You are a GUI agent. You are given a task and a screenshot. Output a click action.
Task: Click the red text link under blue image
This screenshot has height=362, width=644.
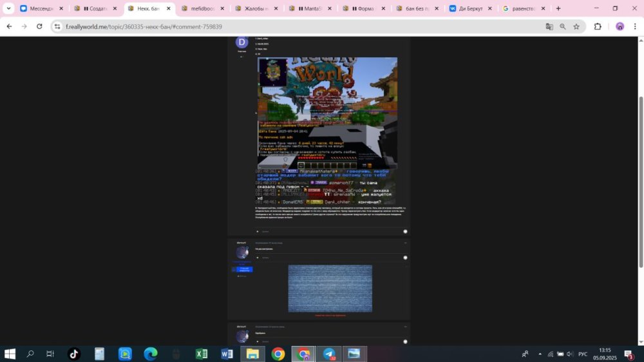[x=330, y=316]
